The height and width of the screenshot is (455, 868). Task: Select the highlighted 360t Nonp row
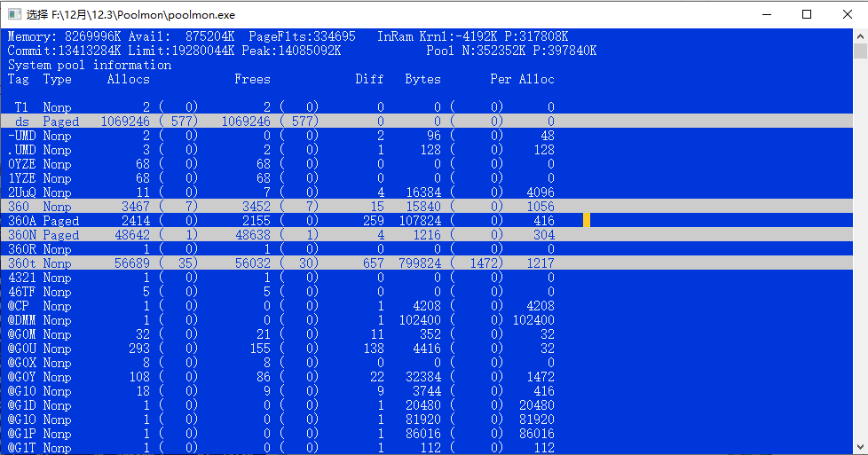click(x=266, y=263)
